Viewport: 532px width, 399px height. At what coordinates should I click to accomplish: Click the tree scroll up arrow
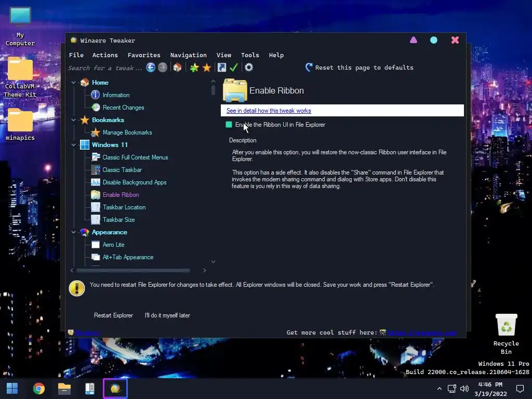[x=213, y=81]
